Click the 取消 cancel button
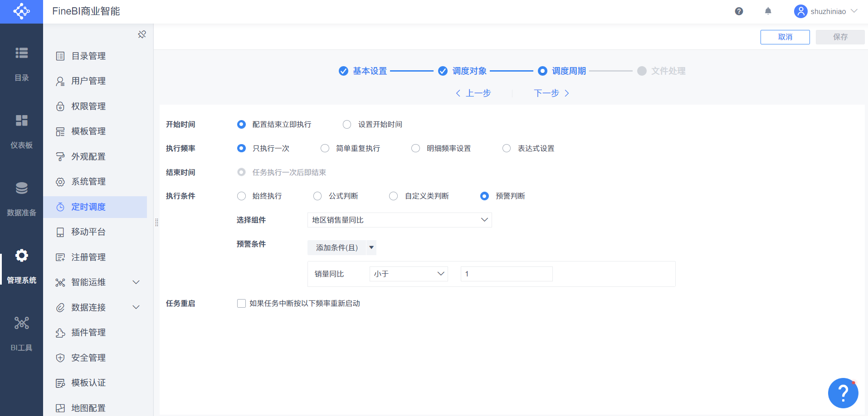Image resolution: width=868 pixels, height=416 pixels. [x=785, y=37]
